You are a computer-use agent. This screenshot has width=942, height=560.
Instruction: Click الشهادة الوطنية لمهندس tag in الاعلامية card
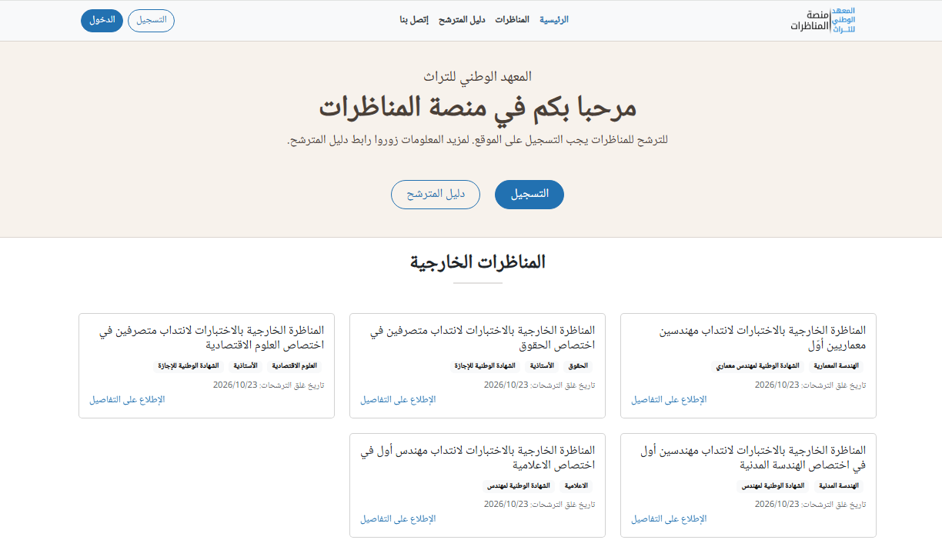(519, 486)
